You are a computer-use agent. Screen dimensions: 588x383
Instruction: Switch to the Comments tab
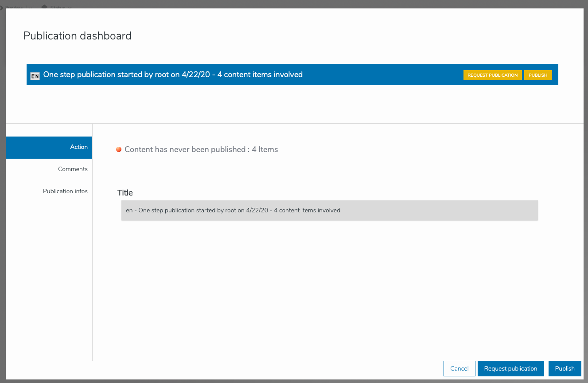pyautogui.click(x=49, y=169)
